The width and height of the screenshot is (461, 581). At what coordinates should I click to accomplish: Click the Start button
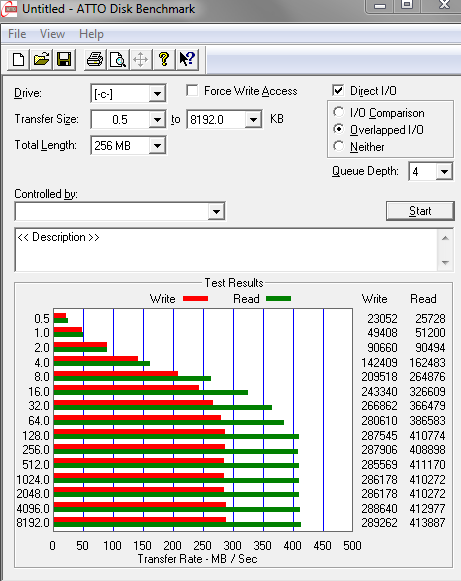[x=420, y=211]
